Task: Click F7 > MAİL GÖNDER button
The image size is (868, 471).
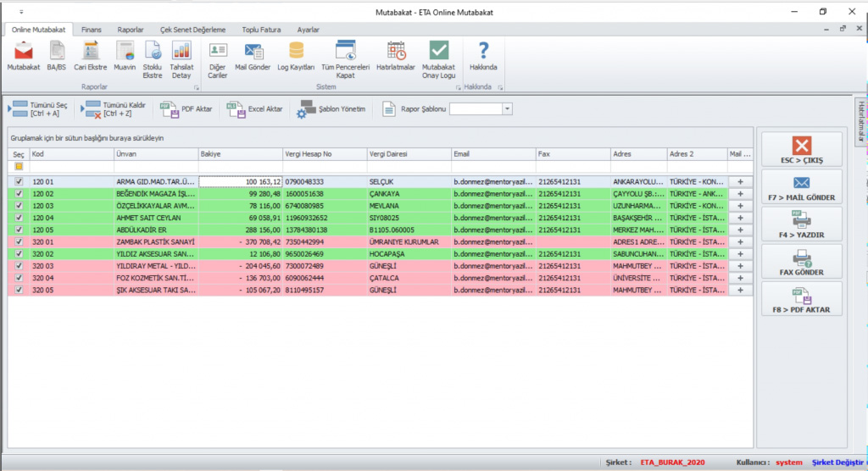Action: coord(802,187)
